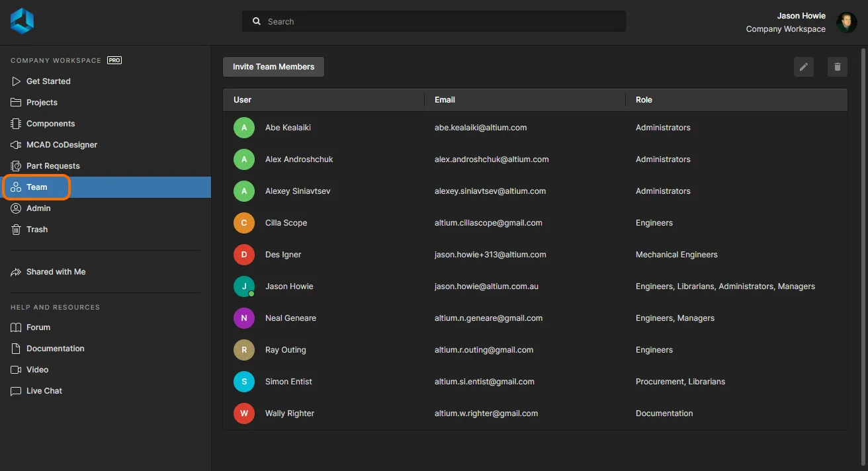This screenshot has height=471, width=868.
Task: Open MCAD CoDesigner page
Action: click(x=62, y=145)
